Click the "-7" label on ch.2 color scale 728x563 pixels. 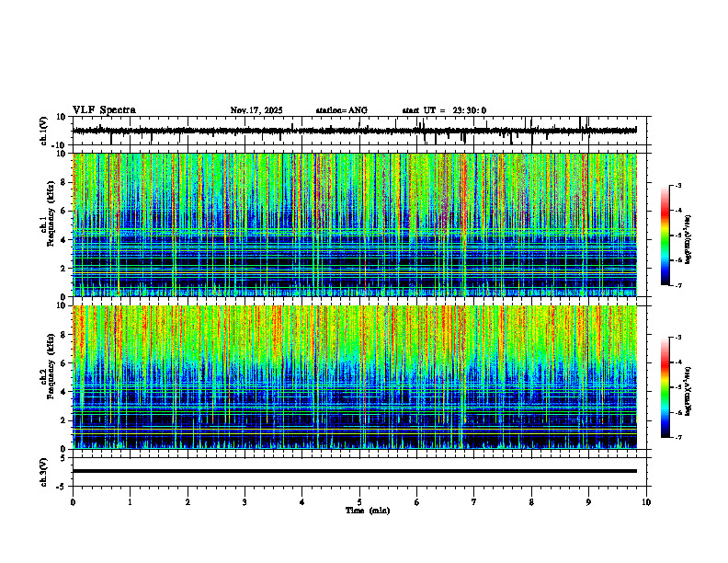coord(677,438)
